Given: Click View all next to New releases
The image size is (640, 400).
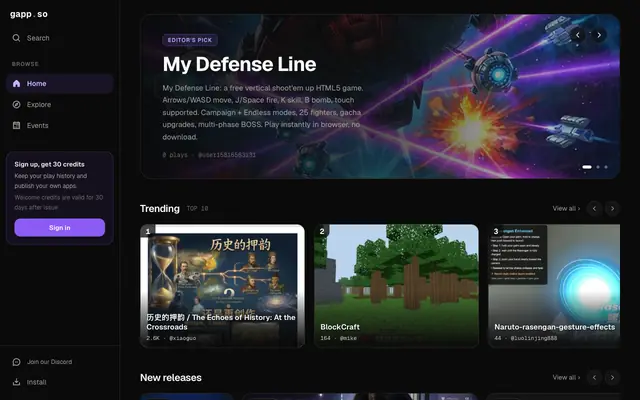Looking at the screenshot, I should click(x=566, y=378).
